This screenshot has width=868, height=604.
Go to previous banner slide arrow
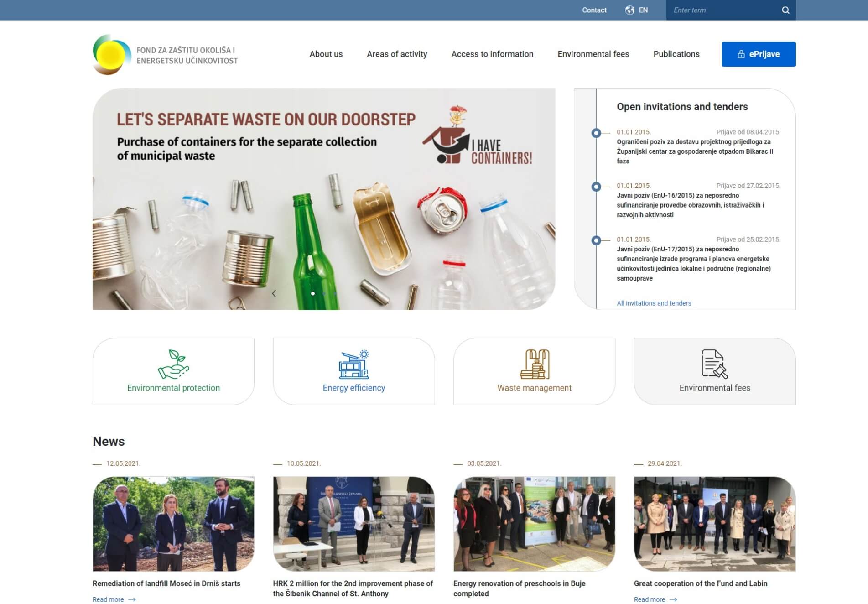tap(274, 293)
